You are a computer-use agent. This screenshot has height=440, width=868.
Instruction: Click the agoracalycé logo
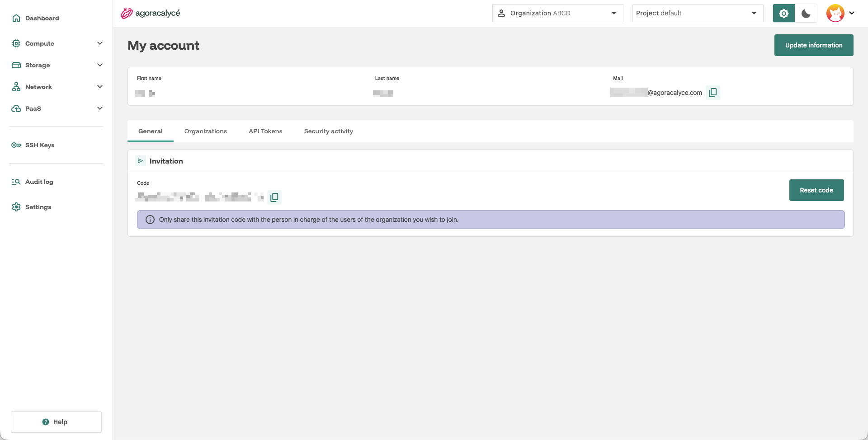151,13
